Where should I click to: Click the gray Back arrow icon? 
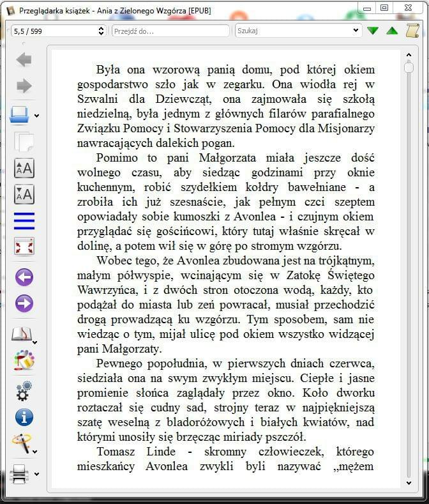click(24, 60)
